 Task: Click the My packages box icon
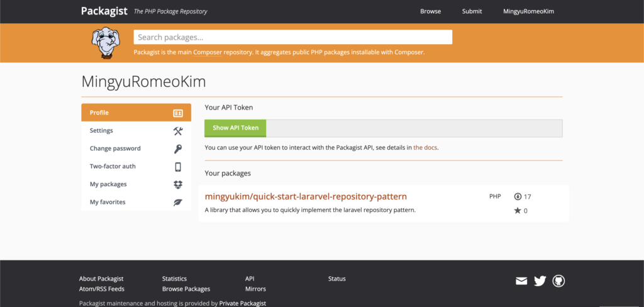tap(178, 184)
